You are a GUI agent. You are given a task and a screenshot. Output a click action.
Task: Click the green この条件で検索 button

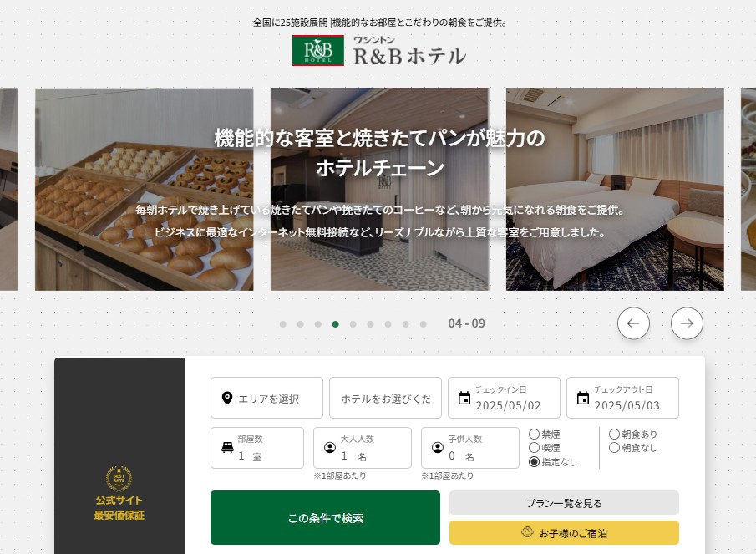326,518
